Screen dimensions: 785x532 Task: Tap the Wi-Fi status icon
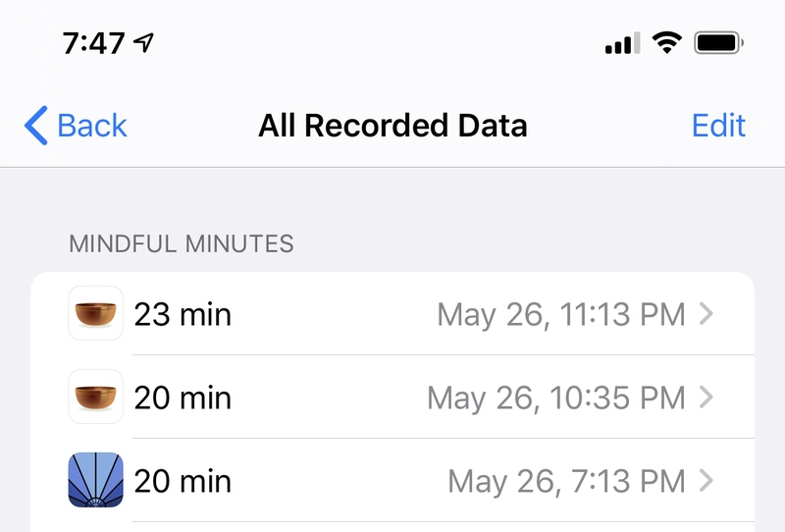pyautogui.click(x=667, y=42)
